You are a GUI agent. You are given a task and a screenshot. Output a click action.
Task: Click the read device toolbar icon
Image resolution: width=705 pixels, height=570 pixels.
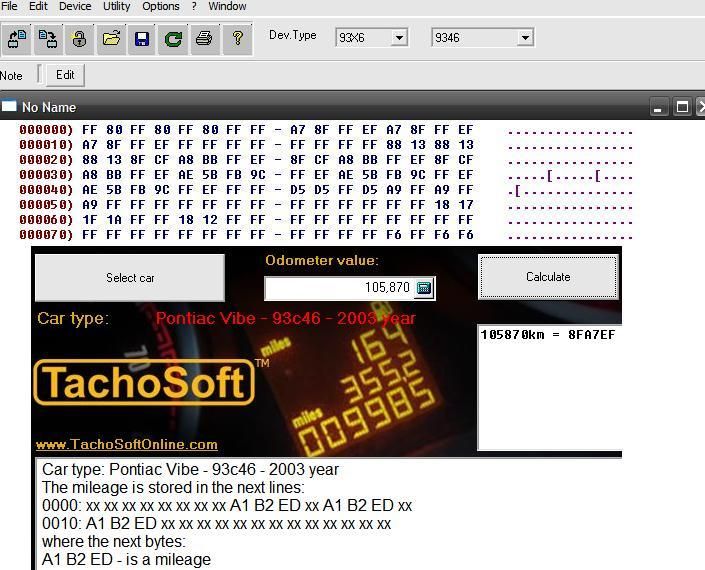click(17, 39)
